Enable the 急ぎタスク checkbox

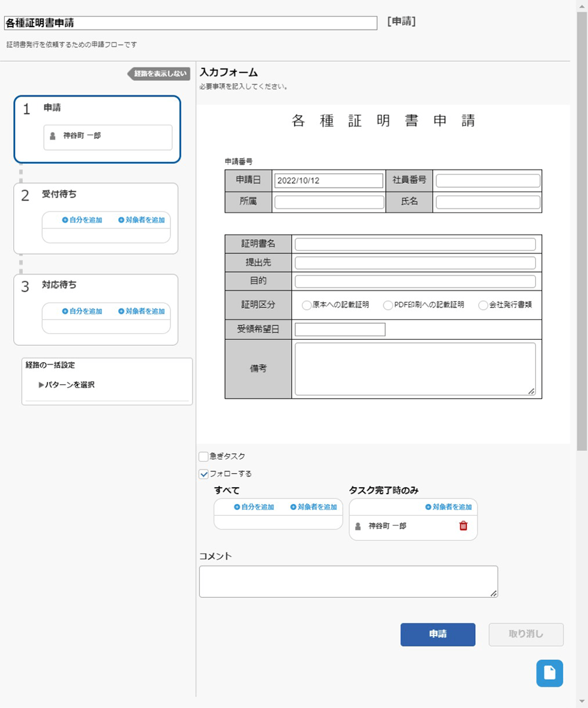pos(204,456)
